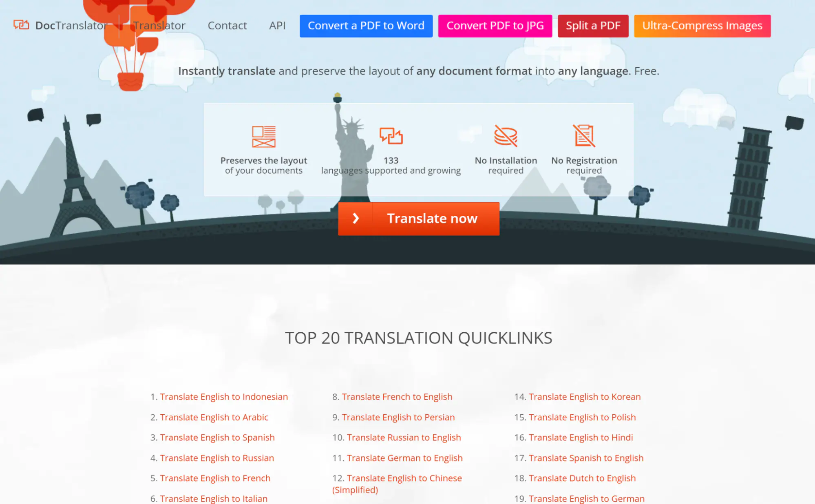The height and width of the screenshot is (504, 815).
Task: Click the No Registration Required icon
Action: coord(584,136)
